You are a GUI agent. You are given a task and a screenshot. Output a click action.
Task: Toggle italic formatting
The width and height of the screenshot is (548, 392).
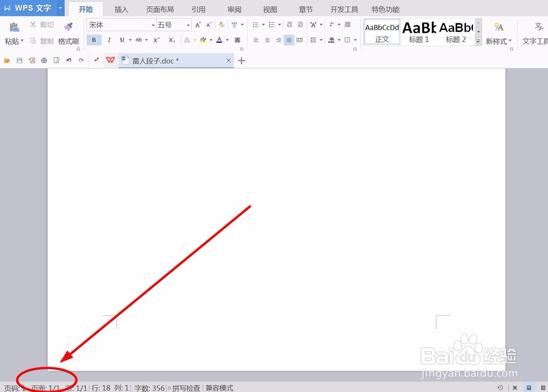pyautogui.click(x=109, y=39)
